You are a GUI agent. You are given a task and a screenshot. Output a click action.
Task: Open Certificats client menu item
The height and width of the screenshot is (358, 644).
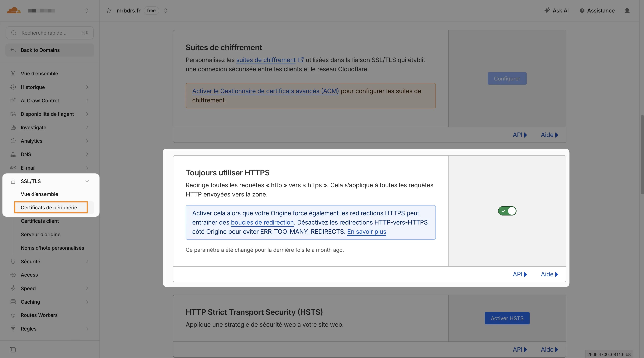click(40, 221)
